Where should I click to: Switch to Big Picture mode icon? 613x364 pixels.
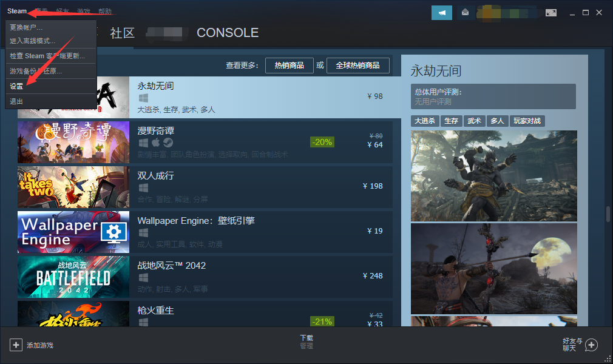point(551,13)
